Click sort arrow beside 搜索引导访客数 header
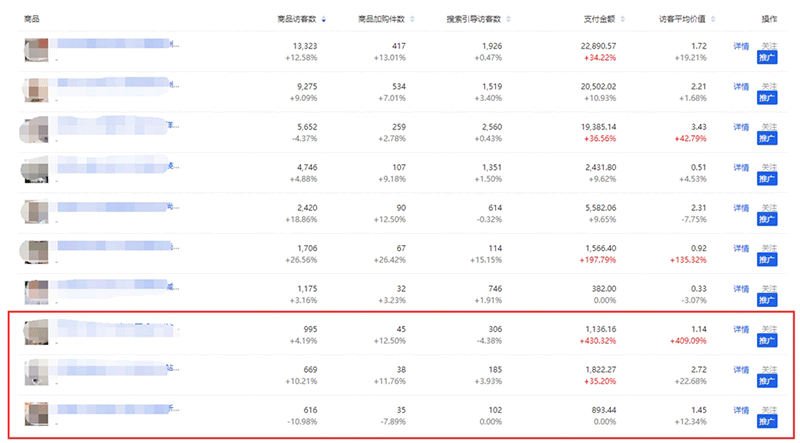 click(508, 19)
